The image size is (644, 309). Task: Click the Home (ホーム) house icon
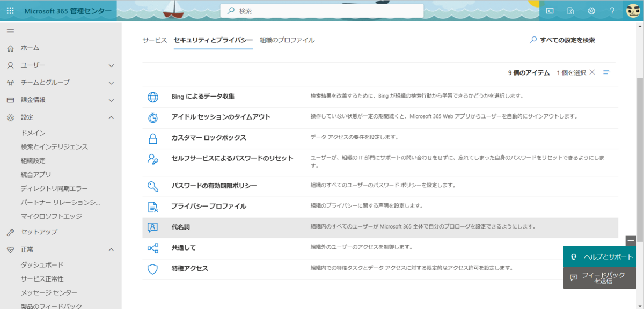pos(10,48)
